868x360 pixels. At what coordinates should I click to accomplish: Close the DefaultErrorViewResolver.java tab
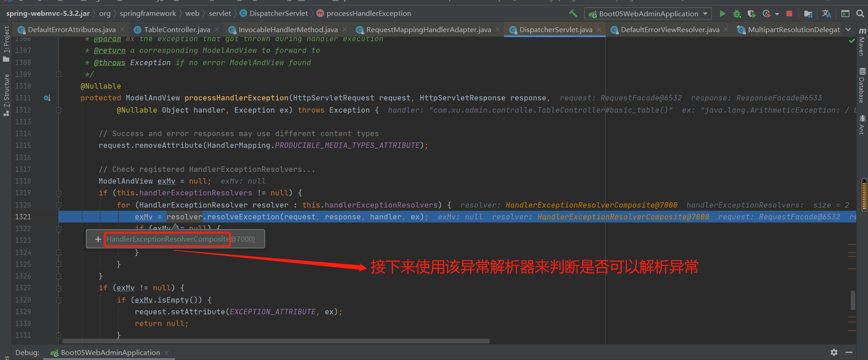(726, 29)
